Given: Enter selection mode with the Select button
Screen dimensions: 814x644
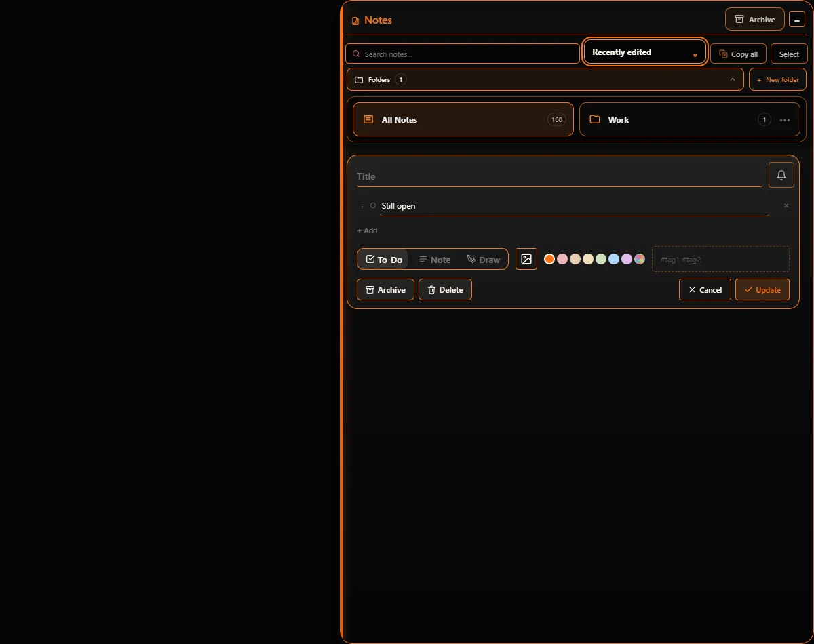Looking at the screenshot, I should pos(789,54).
